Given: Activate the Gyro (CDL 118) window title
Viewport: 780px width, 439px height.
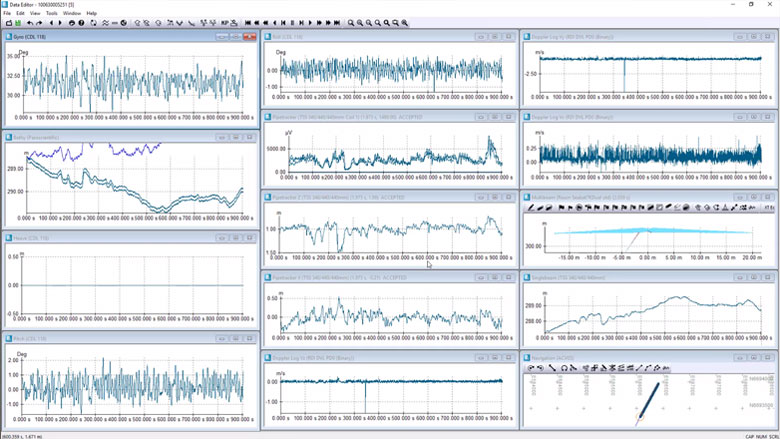Looking at the screenshot, I should coord(100,37).
